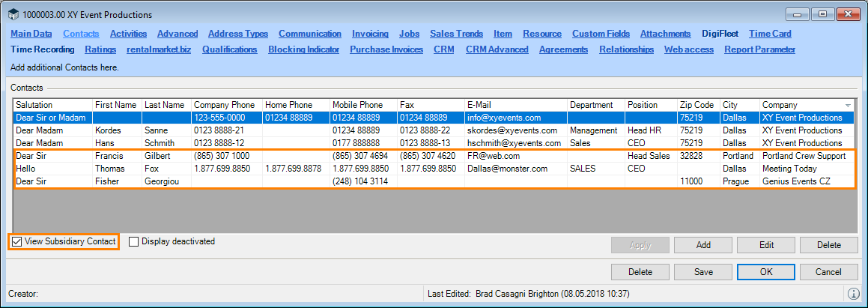Uncheck View Subsidiary Contact checkbox
868x308 pixels.
tap(17, 241)
